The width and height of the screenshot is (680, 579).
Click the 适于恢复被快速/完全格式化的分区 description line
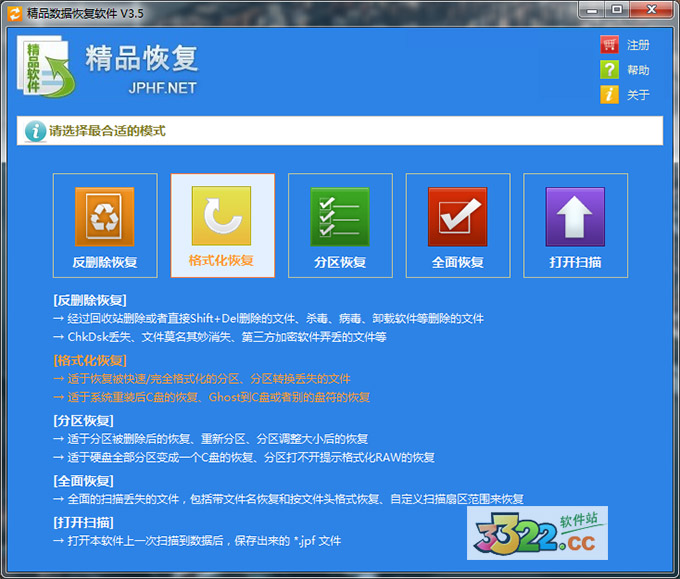pos(202,379)
